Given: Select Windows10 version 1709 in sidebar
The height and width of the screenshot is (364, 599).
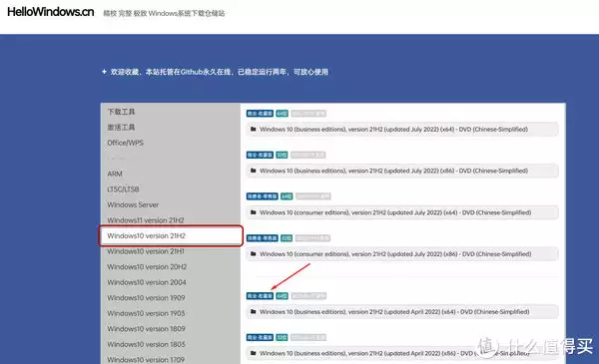Looking at the screenshot, I should [146, 359].
